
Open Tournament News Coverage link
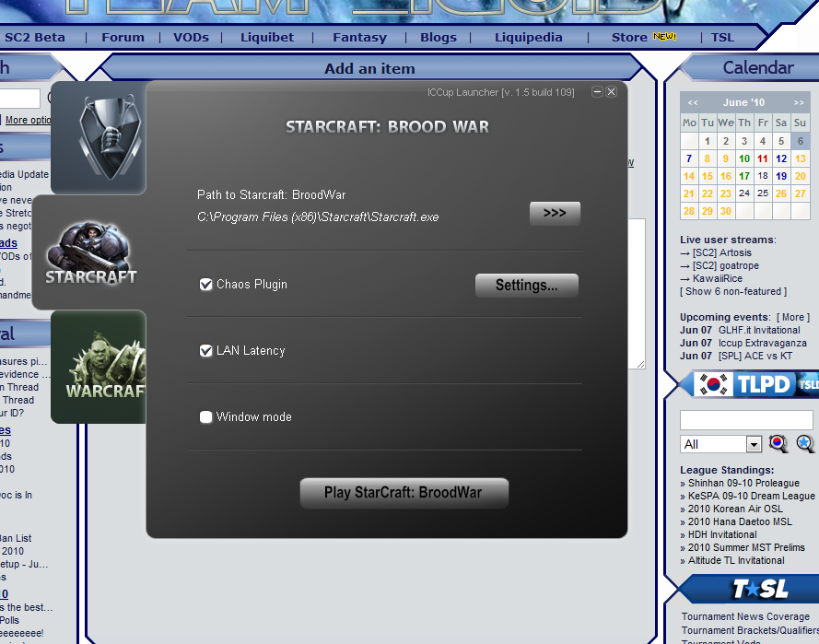745,617
